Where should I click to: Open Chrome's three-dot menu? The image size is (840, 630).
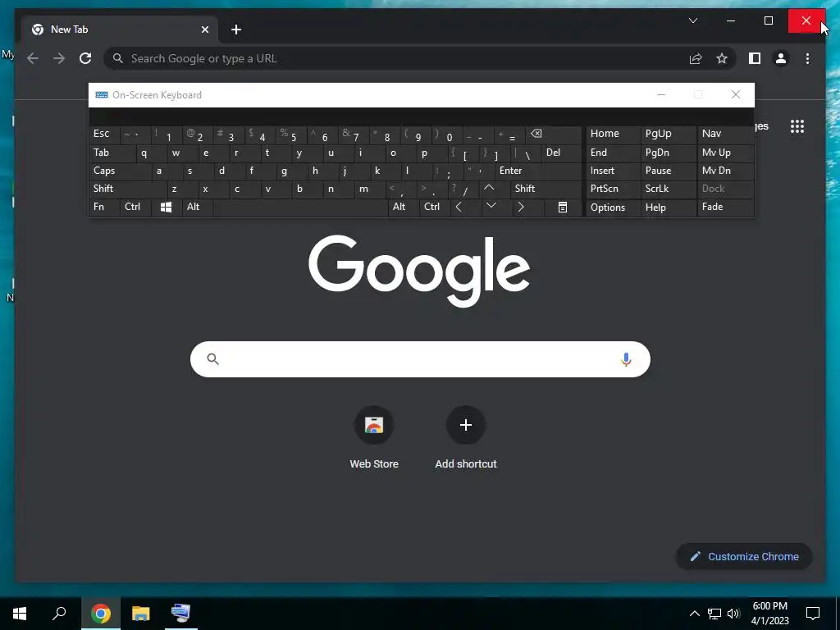pyautogui.click(x=807, y=58)
